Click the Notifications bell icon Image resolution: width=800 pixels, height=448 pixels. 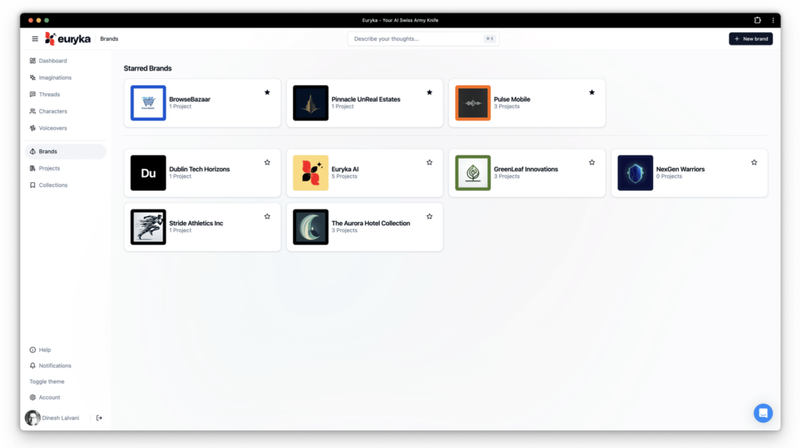[x=33, y=366]
